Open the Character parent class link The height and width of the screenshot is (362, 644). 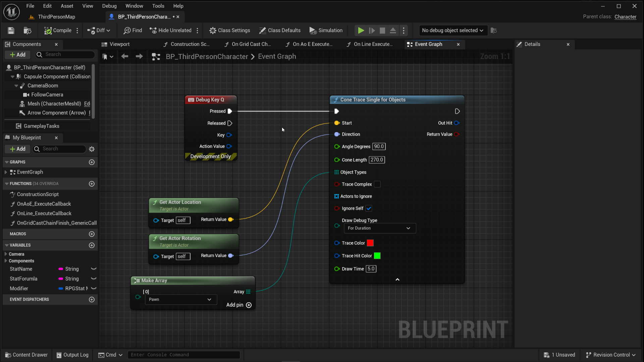[626, 17]
